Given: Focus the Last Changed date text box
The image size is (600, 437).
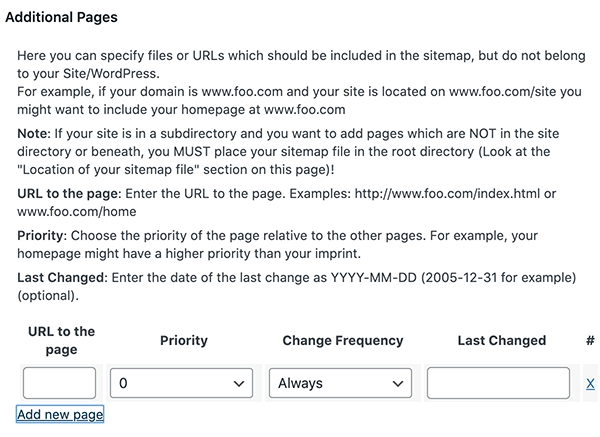Looking at the screenshot, I should (498, 383).
